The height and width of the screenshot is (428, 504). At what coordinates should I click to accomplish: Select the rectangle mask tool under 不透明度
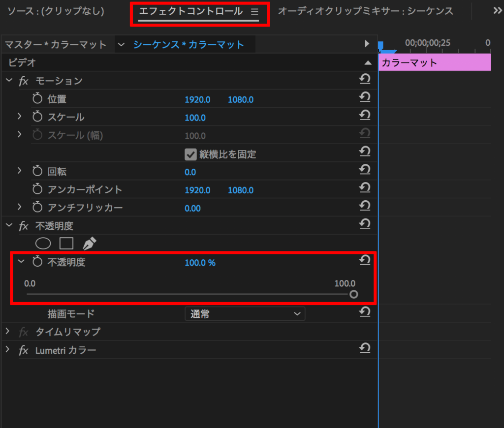tap(66, 244)
